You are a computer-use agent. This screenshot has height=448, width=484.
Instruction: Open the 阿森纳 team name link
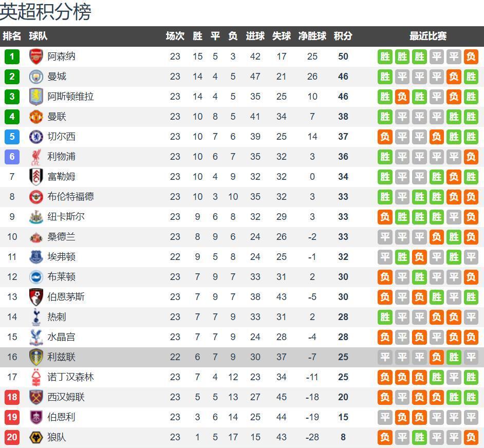tap(61, 57)
